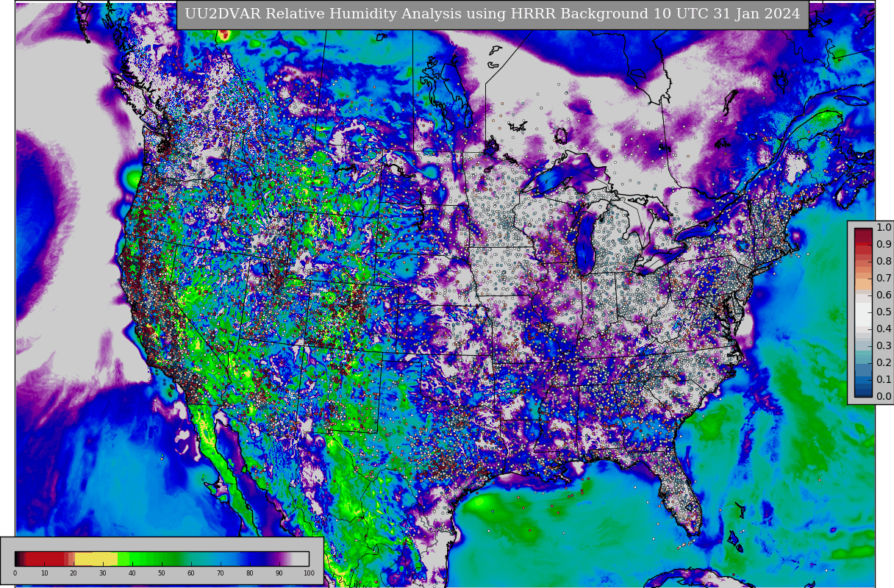Click the 0.0 label on vertical colorbar
This screenshot has width=894, height=588.
tap(883, 397)
